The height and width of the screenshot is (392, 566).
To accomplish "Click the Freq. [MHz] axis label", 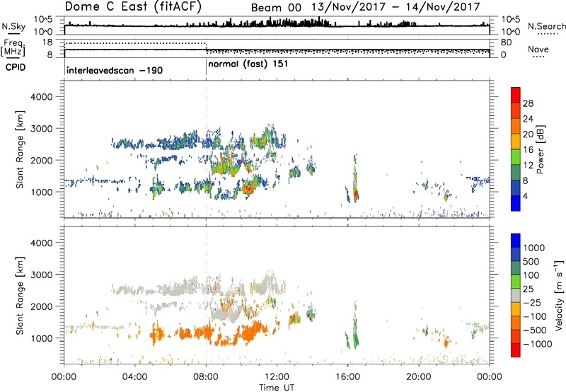I will click(x=13, y=47).
